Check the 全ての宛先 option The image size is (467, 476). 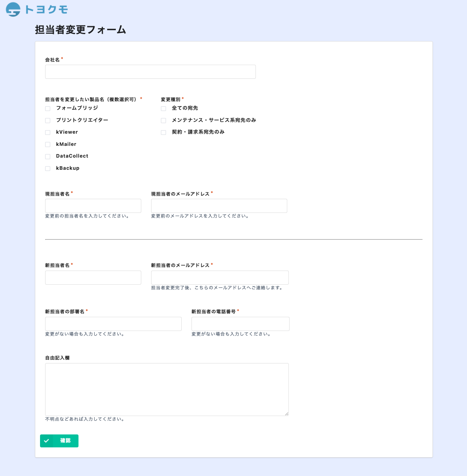click(x=164, y=109)
